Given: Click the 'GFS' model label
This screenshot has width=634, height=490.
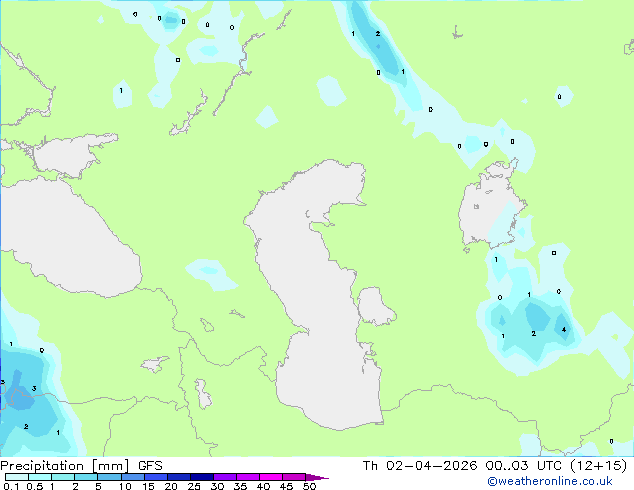Looking at the screenshot, I should pos(150,466).
